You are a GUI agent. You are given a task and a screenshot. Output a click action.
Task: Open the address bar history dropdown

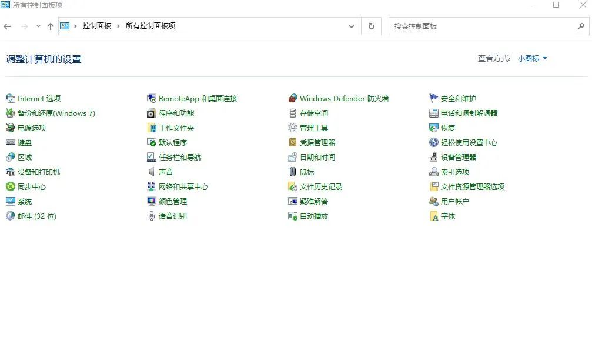coord(352,26)
